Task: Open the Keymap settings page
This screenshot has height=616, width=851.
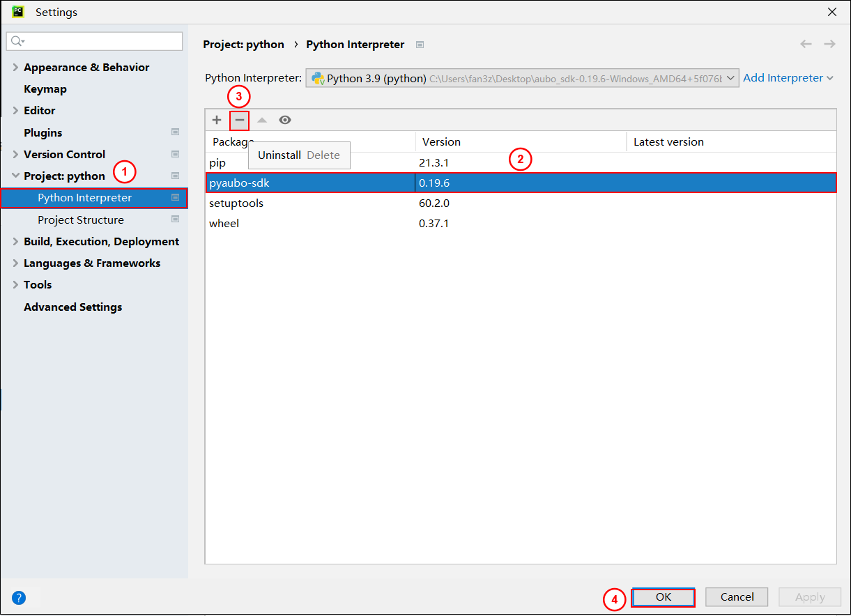Action: (x=45, y=88)
